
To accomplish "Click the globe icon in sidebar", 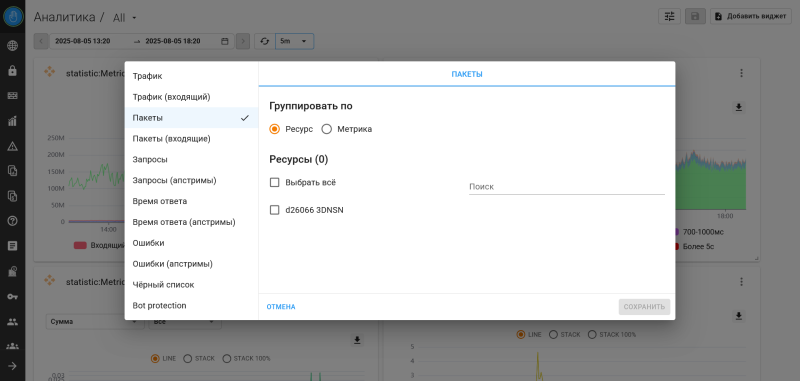I will coord(13,46).
